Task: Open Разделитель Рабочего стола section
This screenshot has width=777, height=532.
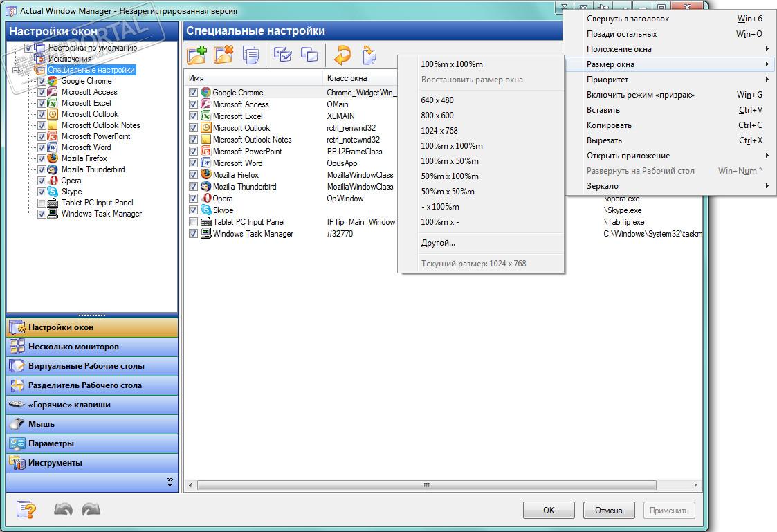Action: click(x=92, y=385)
